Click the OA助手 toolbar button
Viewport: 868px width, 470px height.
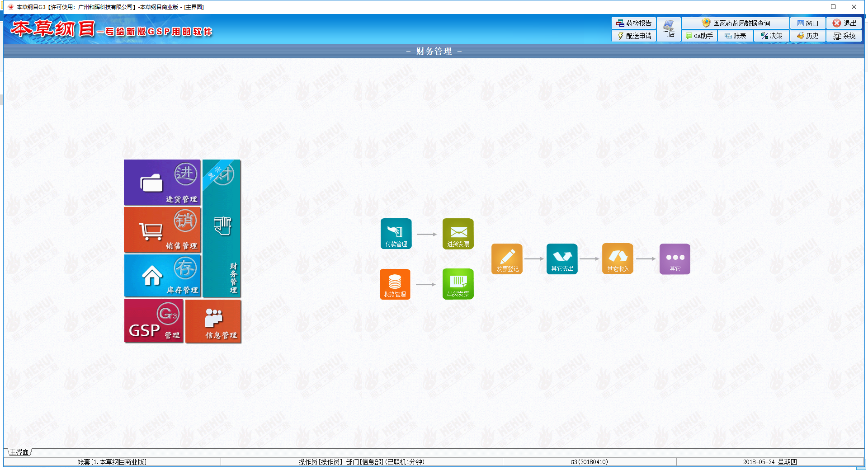(699, 36)
